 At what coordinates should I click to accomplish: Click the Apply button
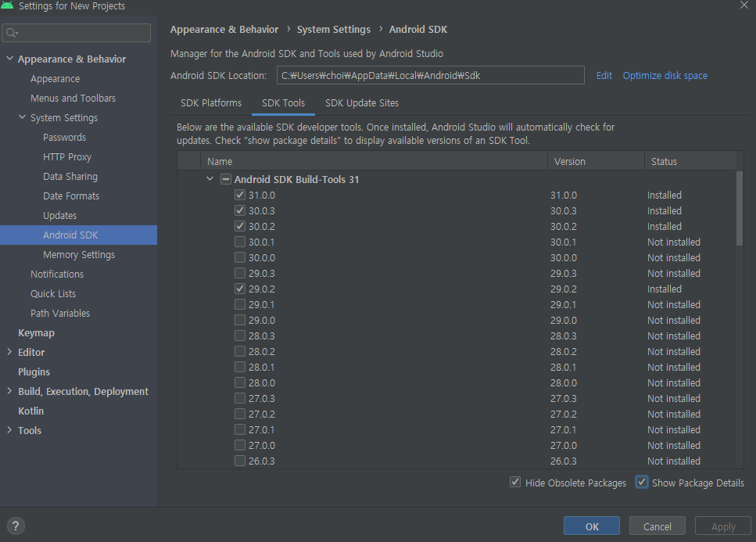click(x=723, y=526)
